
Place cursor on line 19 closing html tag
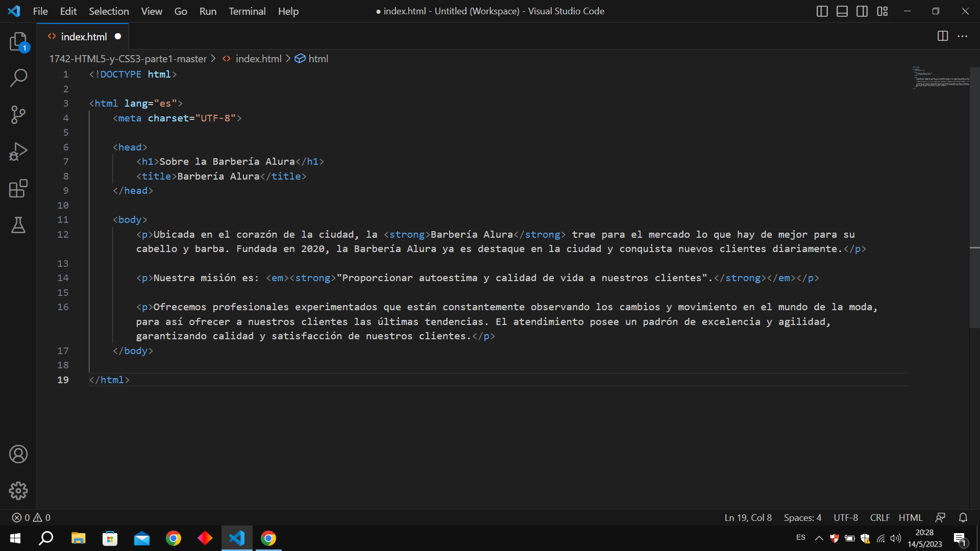tap(109, 380)
